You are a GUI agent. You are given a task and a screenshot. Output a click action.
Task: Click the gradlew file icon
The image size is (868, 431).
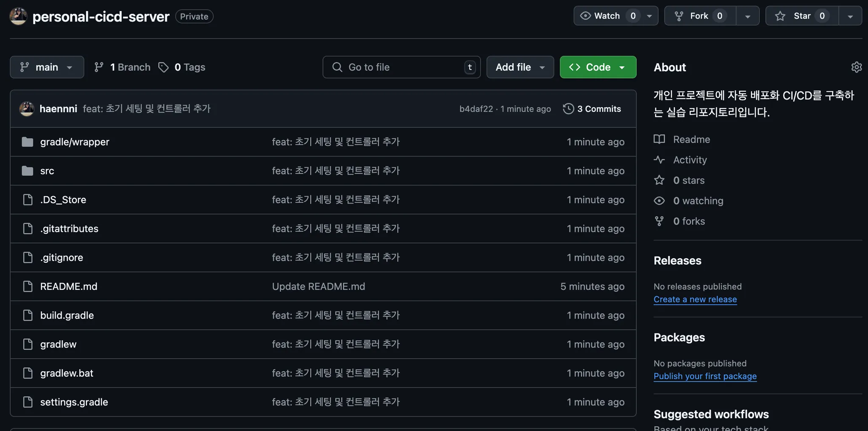point(28,344)
